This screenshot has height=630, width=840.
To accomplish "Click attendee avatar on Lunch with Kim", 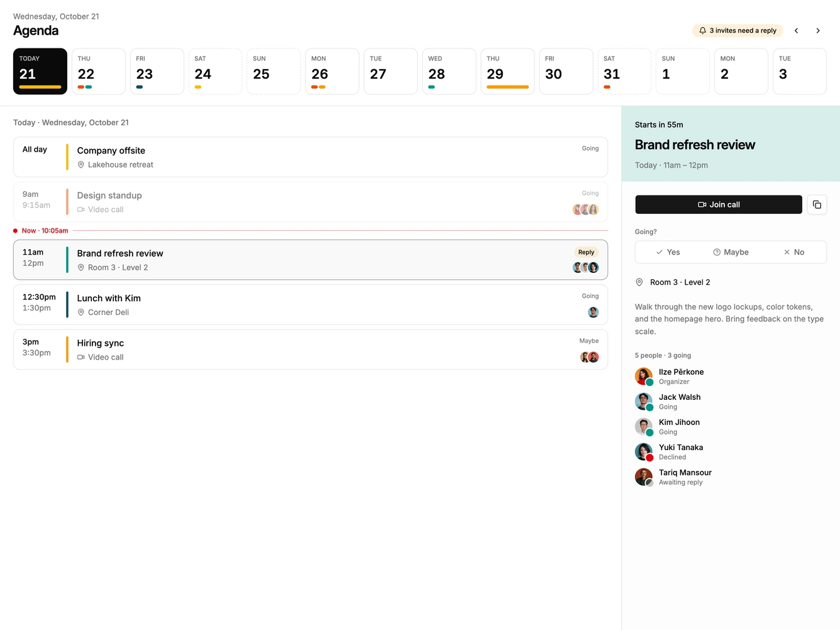I will (x=593, y=312).
